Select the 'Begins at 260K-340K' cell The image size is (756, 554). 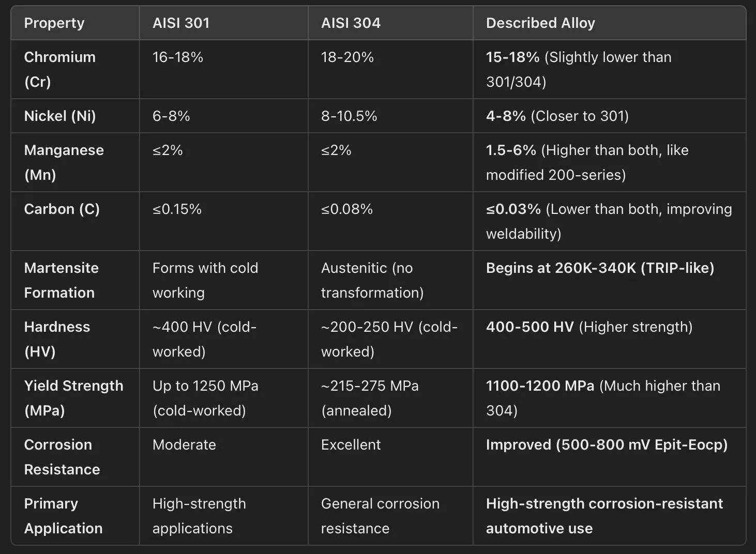609,280
